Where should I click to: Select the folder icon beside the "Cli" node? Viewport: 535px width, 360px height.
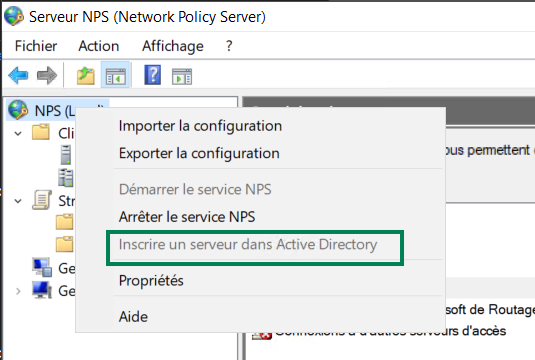click(x=41, y=132)
